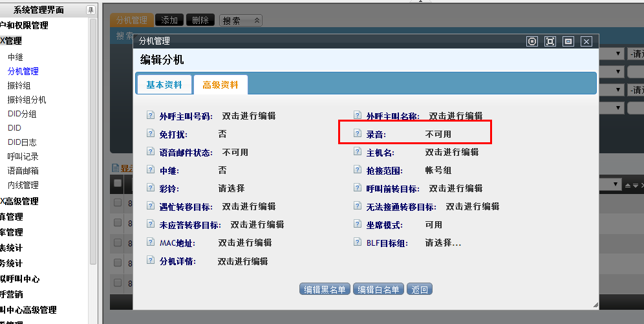
Task: Check the last visible row checkbox
Action: 118,282
